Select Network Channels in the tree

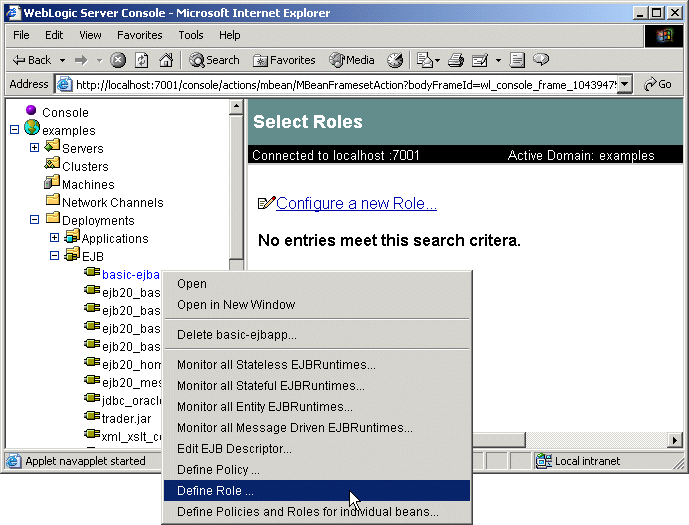(x=112, y=203)
